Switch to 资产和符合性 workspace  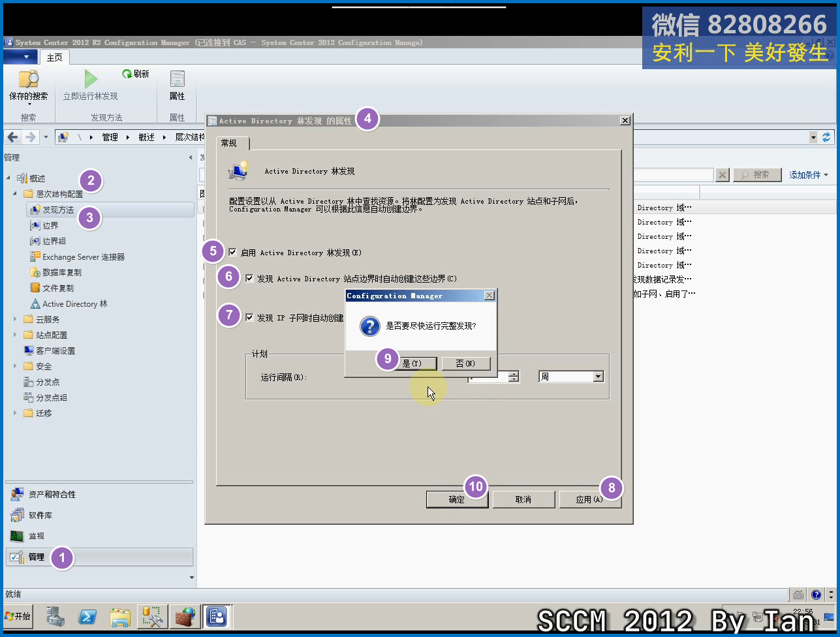[99, 494]
